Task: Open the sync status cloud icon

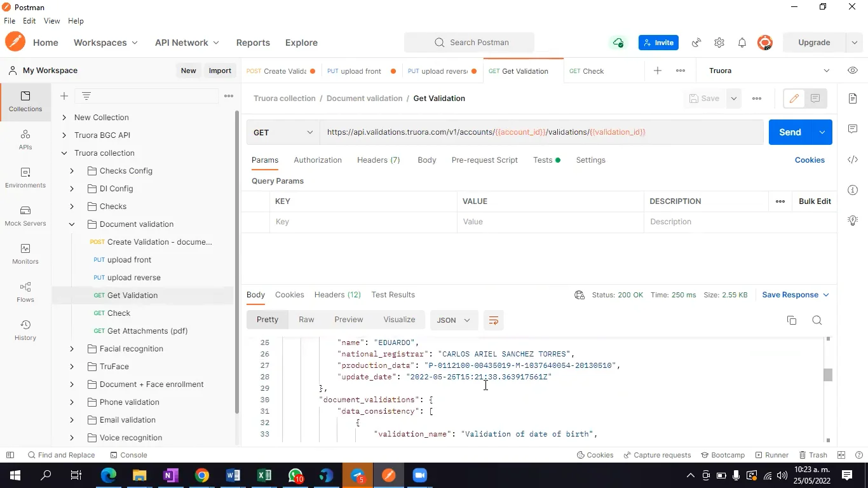Action: (x=618, y=43)
